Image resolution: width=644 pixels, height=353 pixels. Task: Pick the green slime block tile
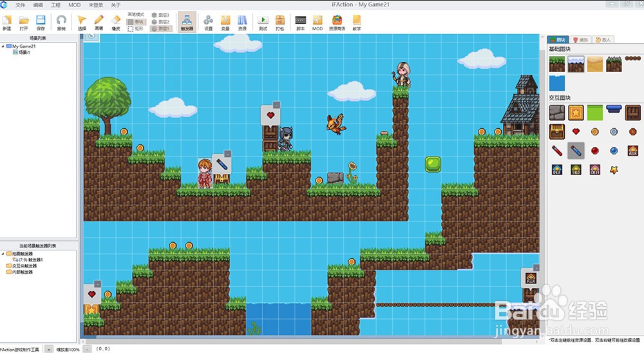[x=594, y=113]
